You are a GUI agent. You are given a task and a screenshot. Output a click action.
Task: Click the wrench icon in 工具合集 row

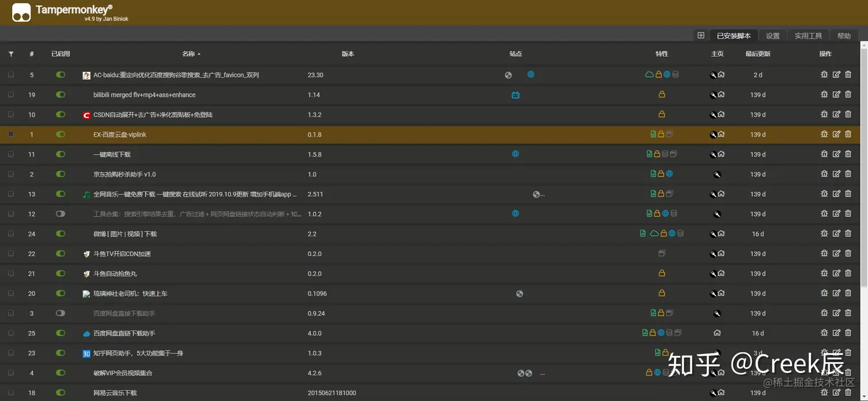pos(716,214)
